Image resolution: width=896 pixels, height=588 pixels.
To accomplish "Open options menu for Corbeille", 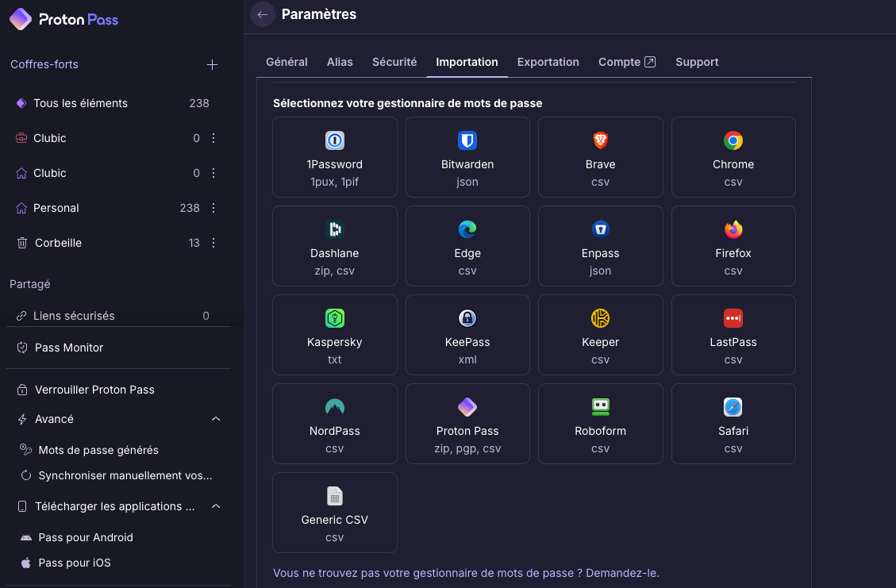I will pos(213,243).
